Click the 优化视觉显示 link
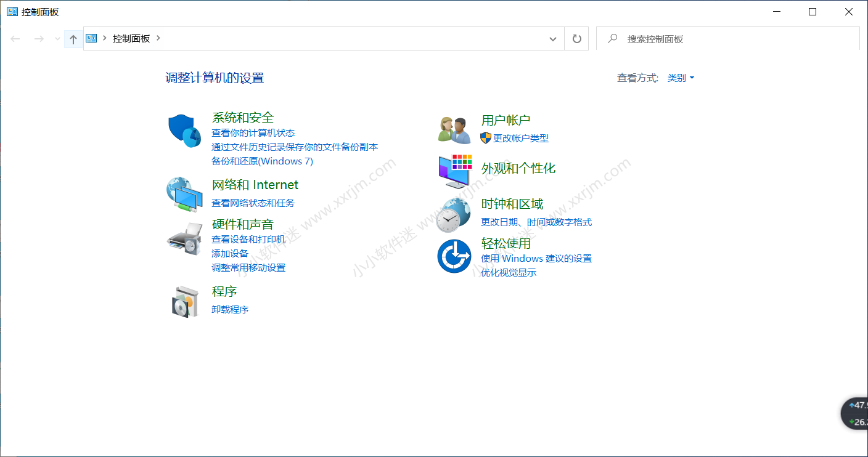Image resolution: width=868 pixels, height=457 pixels. (509, 272)
